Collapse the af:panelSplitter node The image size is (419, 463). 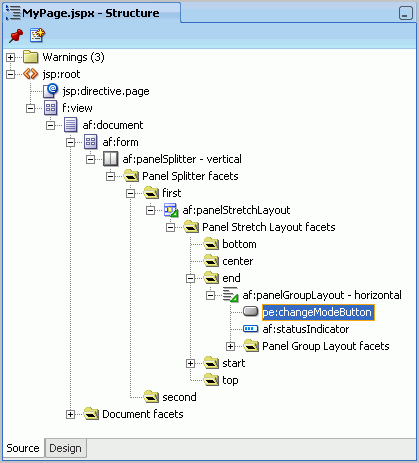click(x=90, y=159)
